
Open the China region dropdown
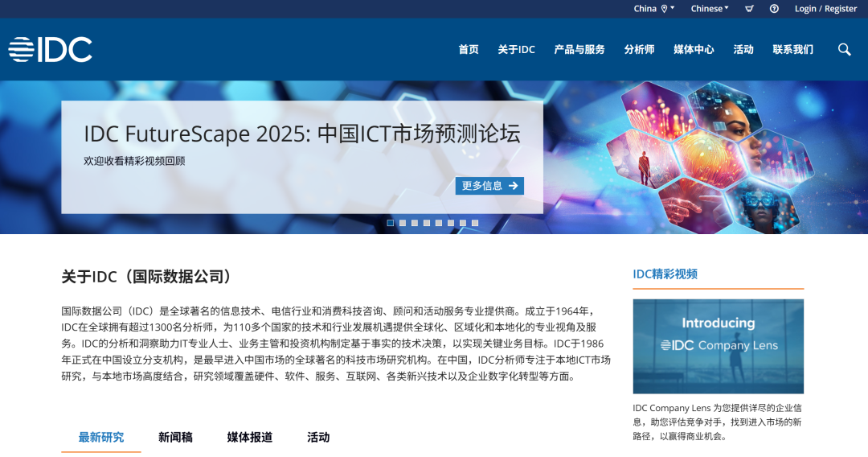(x=653, y=8)
